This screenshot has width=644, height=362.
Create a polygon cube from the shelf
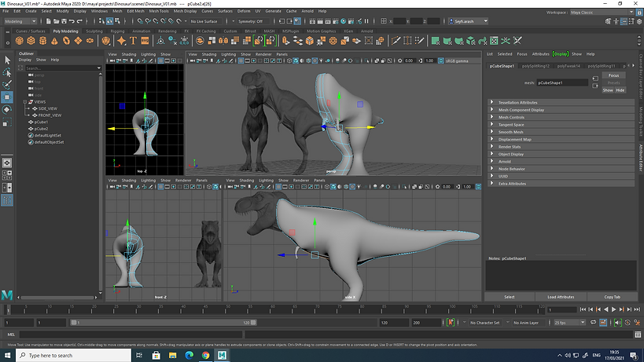[x=31, y=41]
